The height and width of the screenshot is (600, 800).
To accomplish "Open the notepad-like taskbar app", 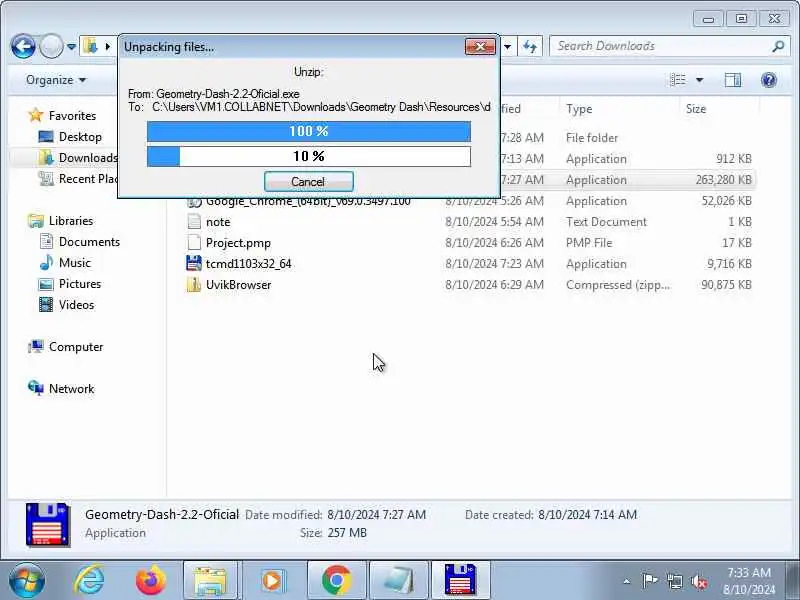I will click(x=398, y=581).
